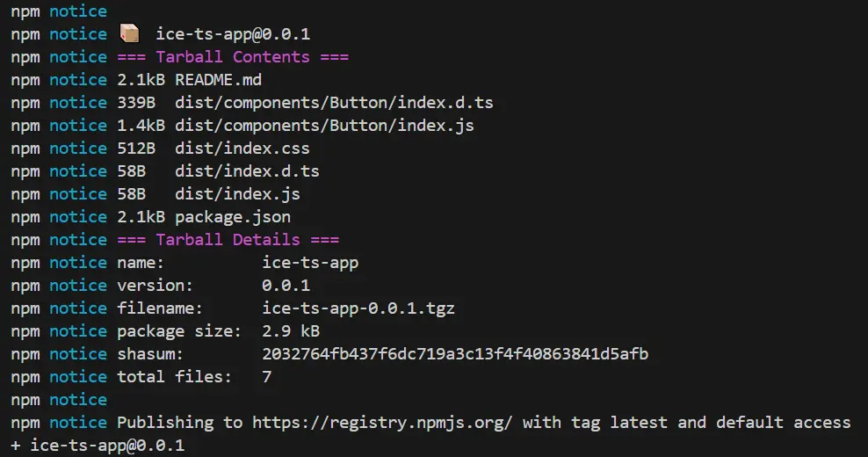Click the package box emoji icon
Image resolution: width=868 pixels, height=457 pixels.
click(x=129, y=34)
